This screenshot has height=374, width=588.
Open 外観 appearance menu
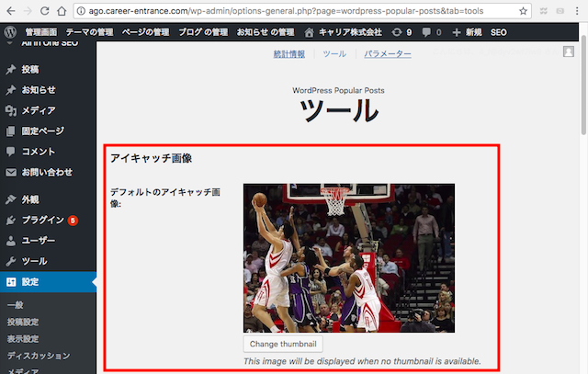point(30,199)
